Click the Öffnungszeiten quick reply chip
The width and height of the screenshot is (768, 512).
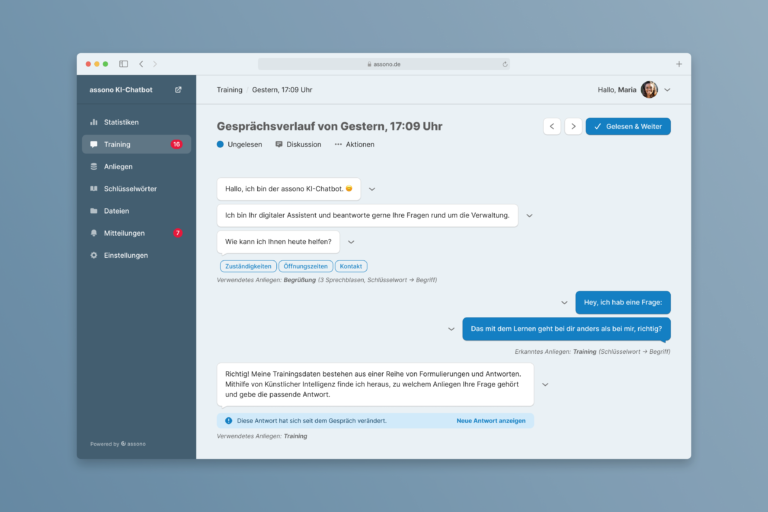click(x=306, y=266)
